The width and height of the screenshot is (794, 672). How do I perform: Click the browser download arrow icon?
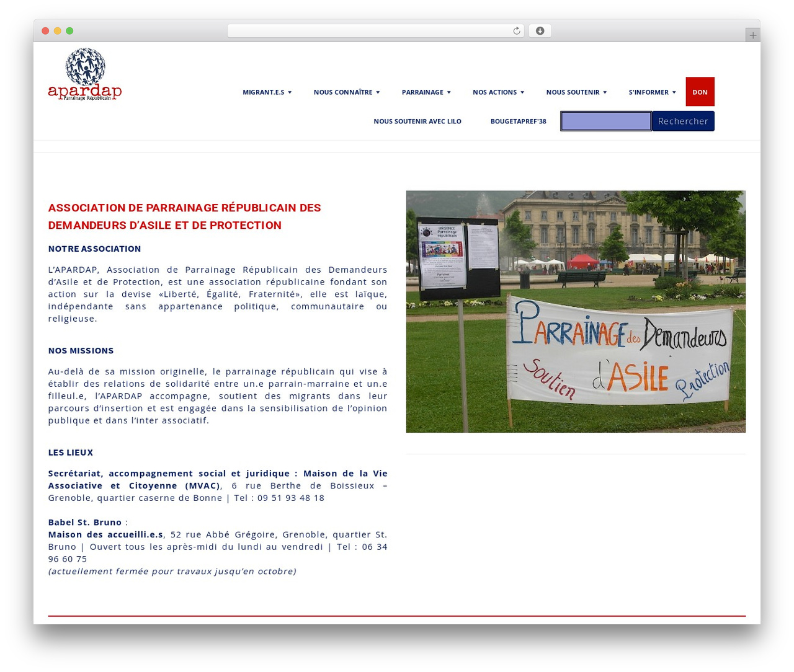[540, 31]
